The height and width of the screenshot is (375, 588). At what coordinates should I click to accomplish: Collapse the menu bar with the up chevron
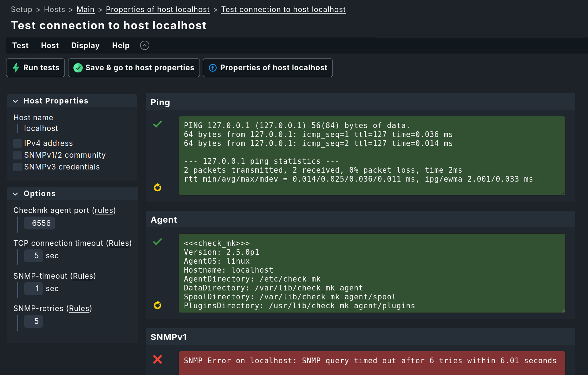click(144, 45)
